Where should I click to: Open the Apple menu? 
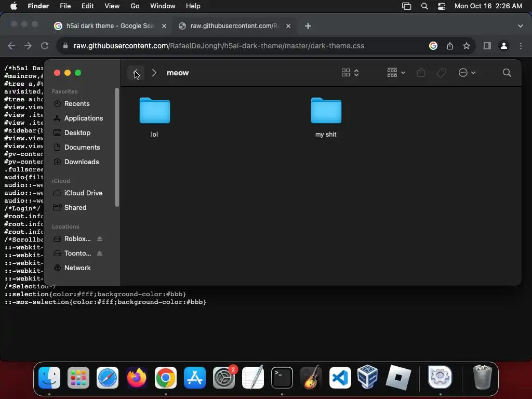(x=14, y=6)
